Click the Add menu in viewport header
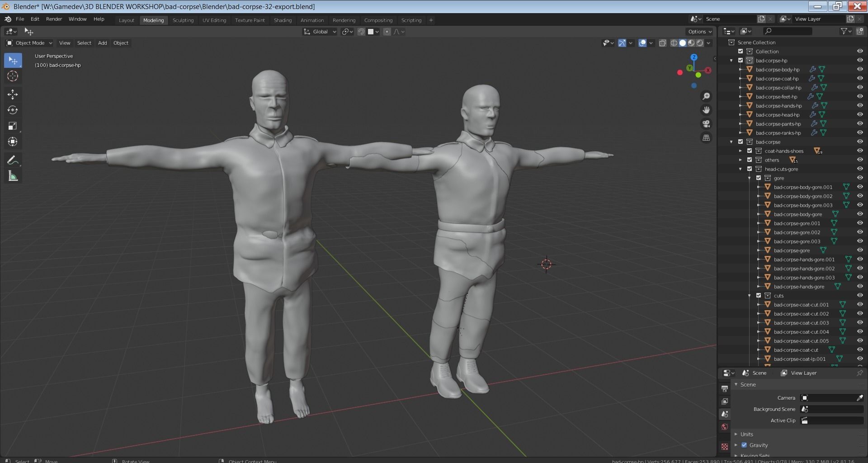 102,43
